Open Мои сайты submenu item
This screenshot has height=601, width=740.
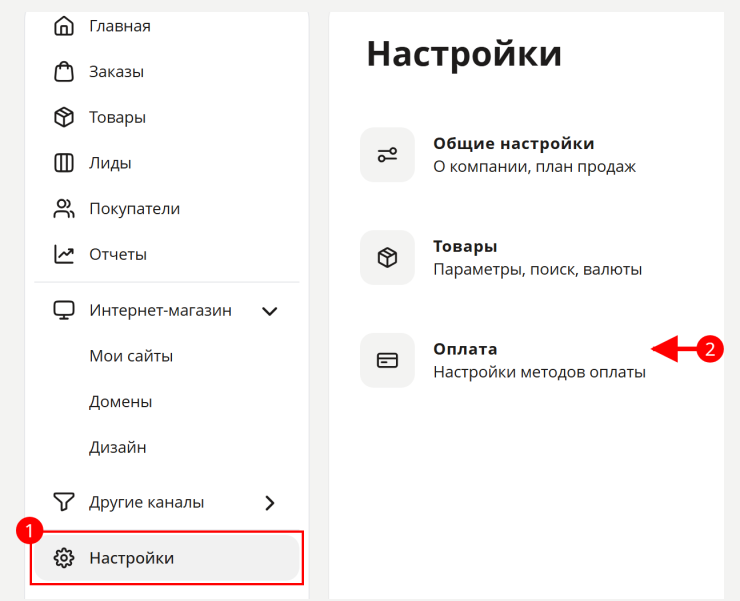click(x=131, y=356)
